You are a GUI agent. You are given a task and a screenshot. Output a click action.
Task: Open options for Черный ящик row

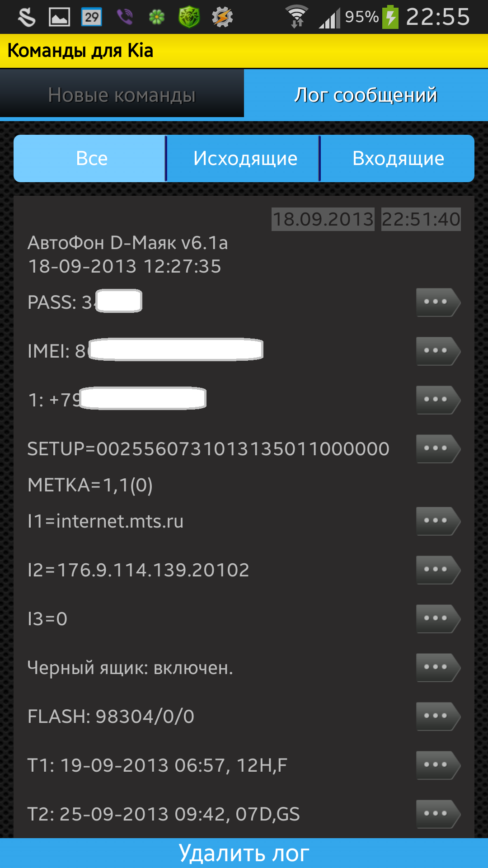pos(437,667)
